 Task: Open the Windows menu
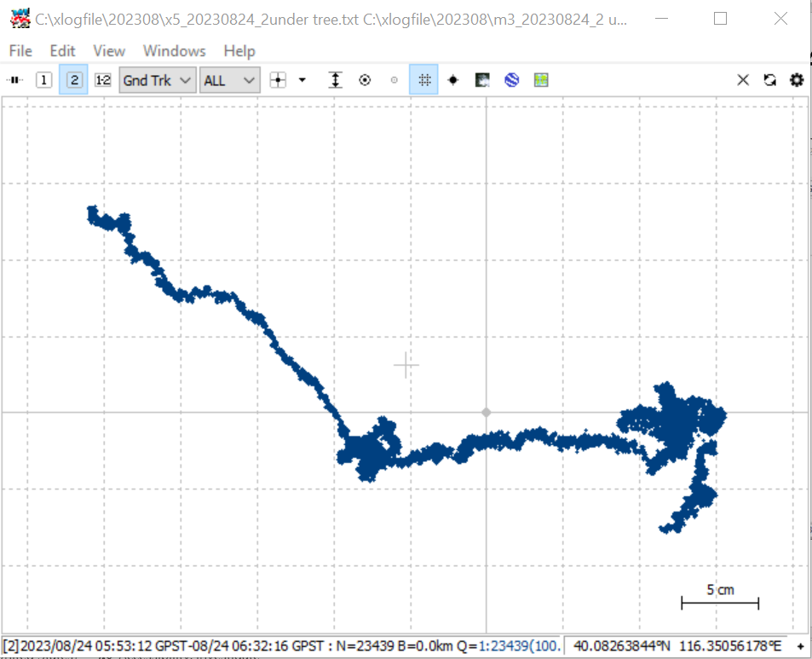click(x=175, y=51)
